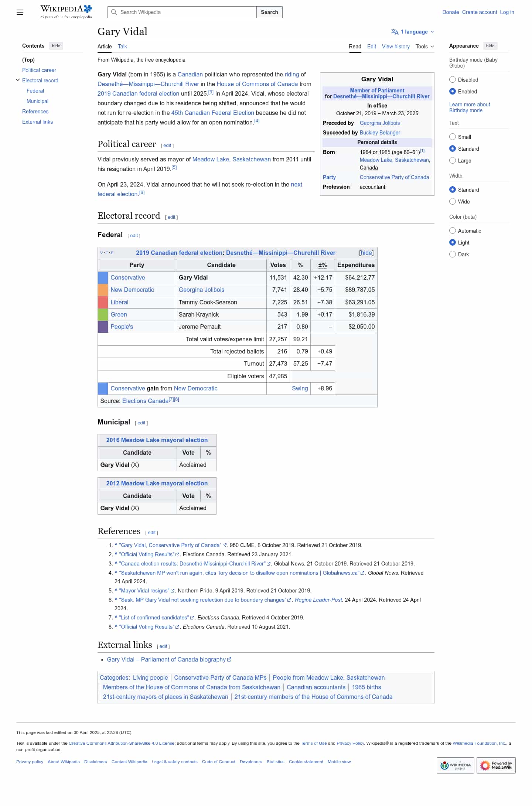Open the main menu hamburger icon
The image size is (532, 806).
[x=20, y=12]
